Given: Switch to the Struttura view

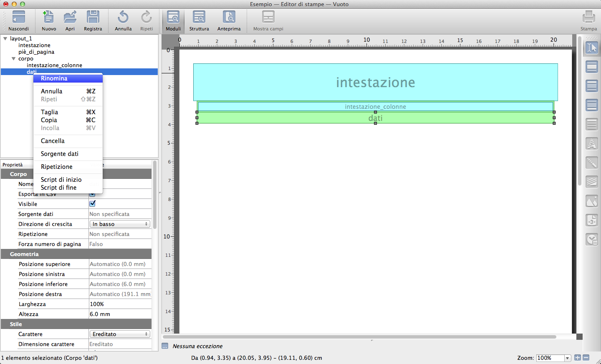Looking at the screenshot, I should pos(199,18).
